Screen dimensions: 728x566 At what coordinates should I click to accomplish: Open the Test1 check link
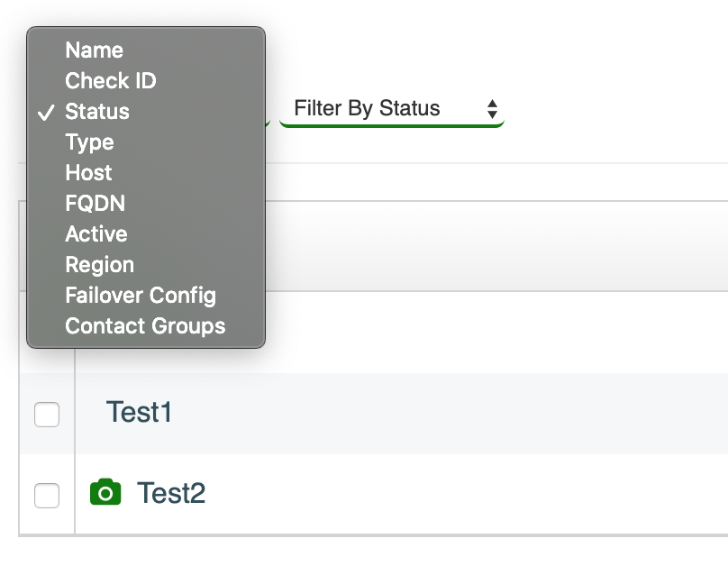point(139,412)
